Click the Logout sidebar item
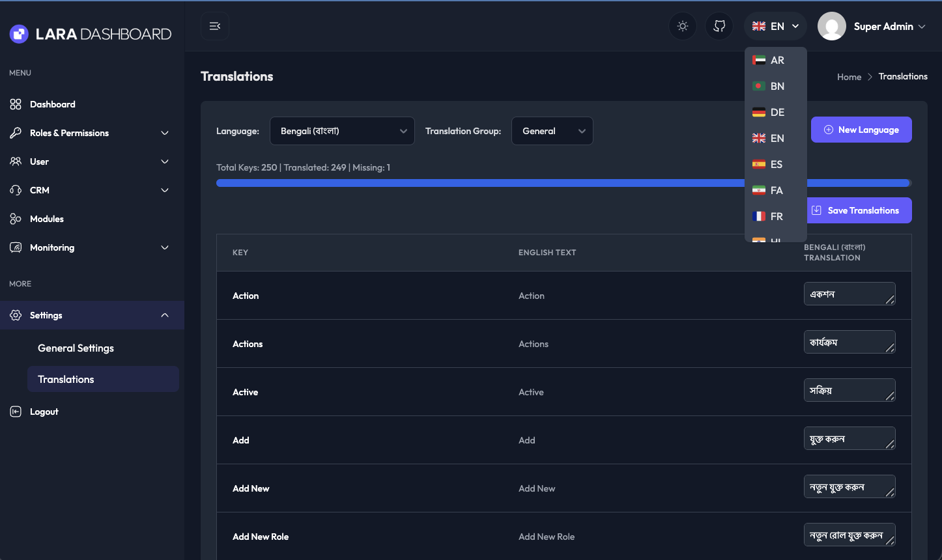942x560 pixels. click(x=44, y=412)
